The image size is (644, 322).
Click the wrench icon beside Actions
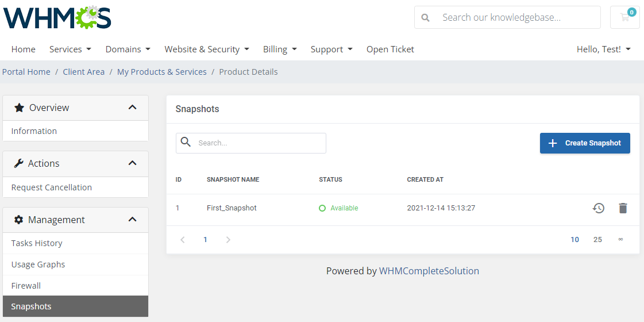pos(18,164)
